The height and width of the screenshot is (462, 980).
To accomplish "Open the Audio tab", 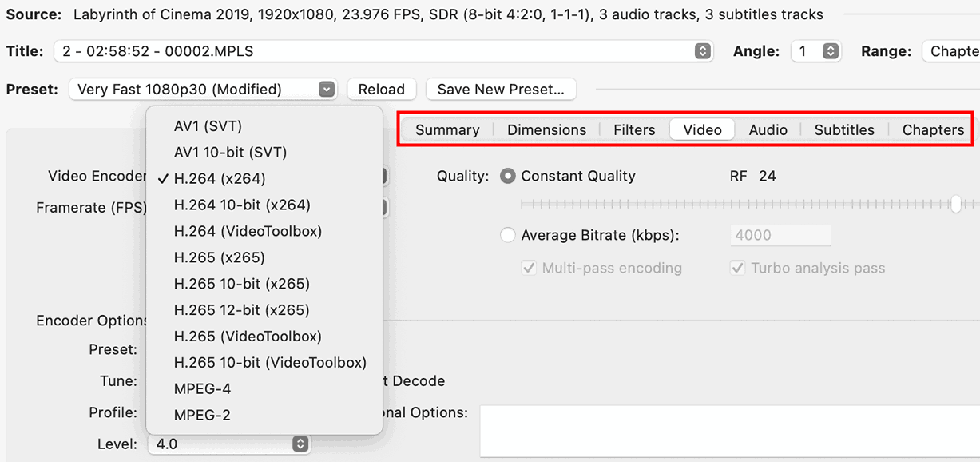I will click(768, 130).
